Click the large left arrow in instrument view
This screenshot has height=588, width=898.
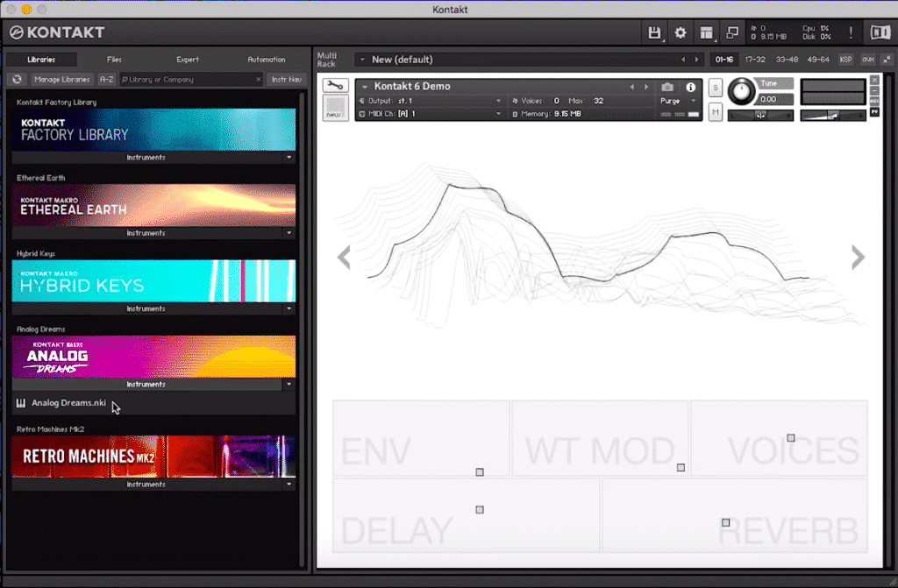point(344,257)
